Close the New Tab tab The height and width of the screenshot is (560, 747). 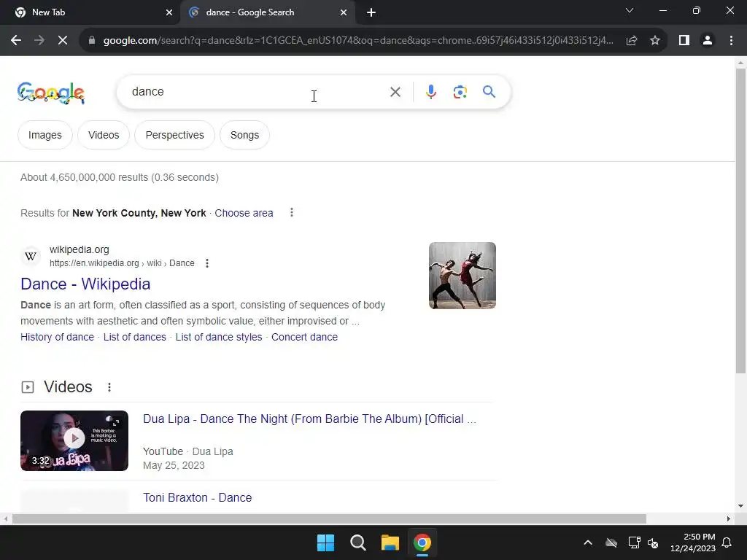pyautogui.click(x=169, y=13)
